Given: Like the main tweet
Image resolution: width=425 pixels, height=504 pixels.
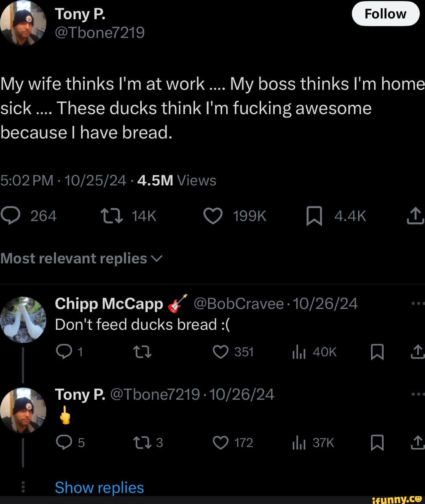Looking at the screenshot, I should point(213,216).
